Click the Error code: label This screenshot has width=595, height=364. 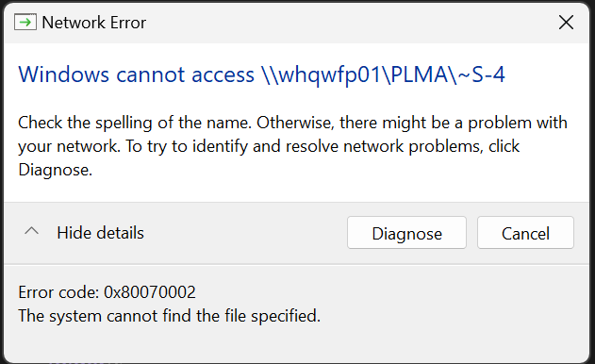[58, 292]
